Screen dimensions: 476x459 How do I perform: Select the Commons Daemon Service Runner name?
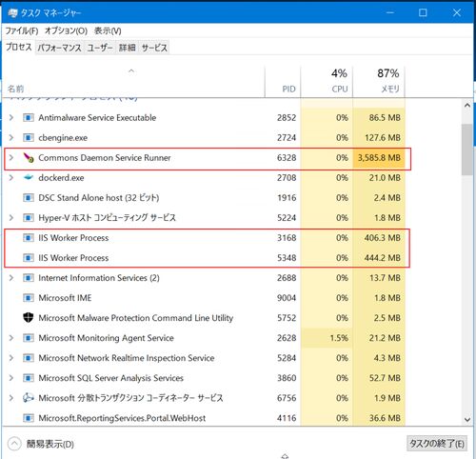[105, 158]
